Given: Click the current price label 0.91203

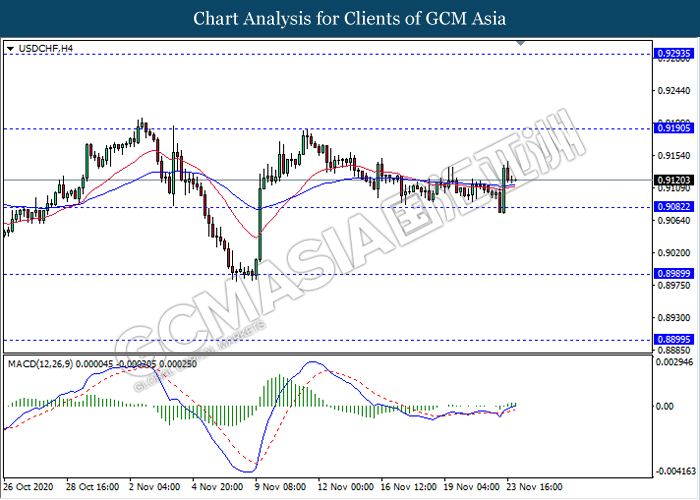Looking at the screenshot, I should (x=674, y=180).
